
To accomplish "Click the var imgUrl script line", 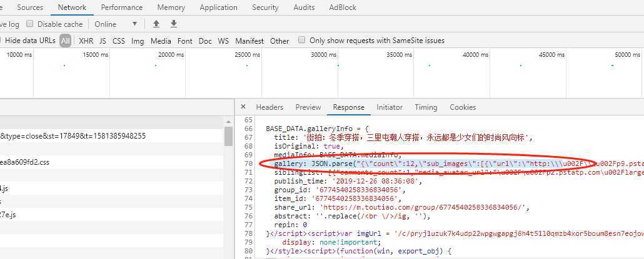I will pos(455,233).
